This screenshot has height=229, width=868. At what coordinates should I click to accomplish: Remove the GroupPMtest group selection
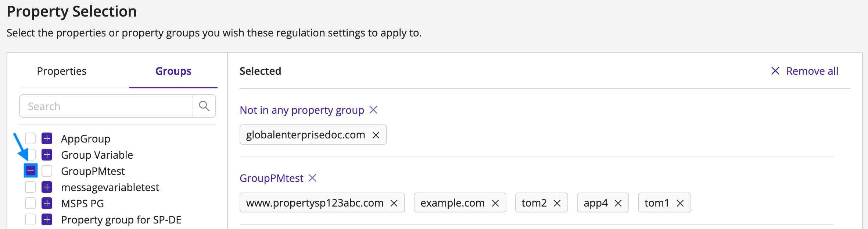312,178
